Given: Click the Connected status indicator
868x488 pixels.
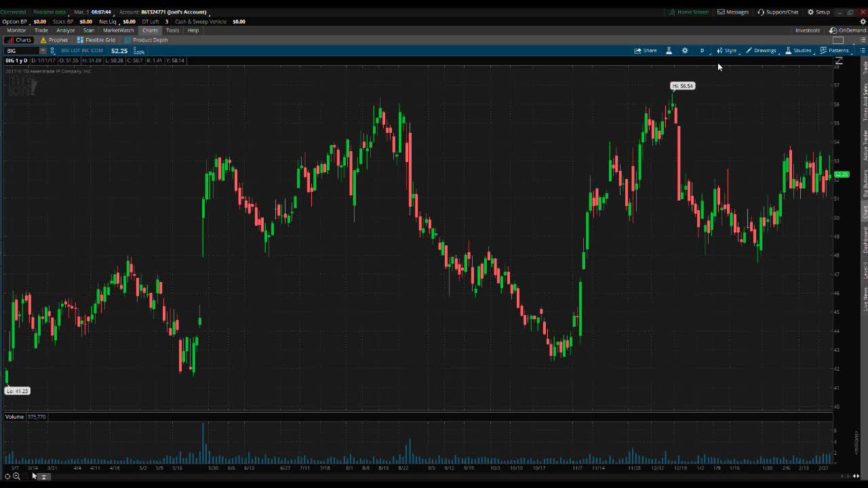Looking at the screenshot, I should pos(13,12).
